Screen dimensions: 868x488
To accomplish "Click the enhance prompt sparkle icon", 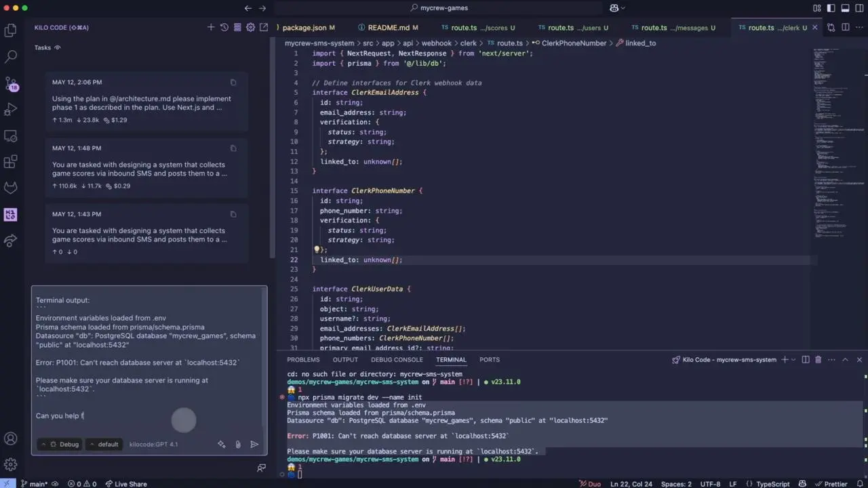I will click(x=221, y=444).
